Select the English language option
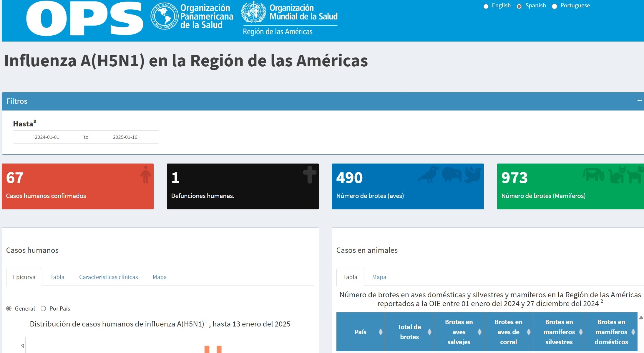 click(x=486, y=6)
